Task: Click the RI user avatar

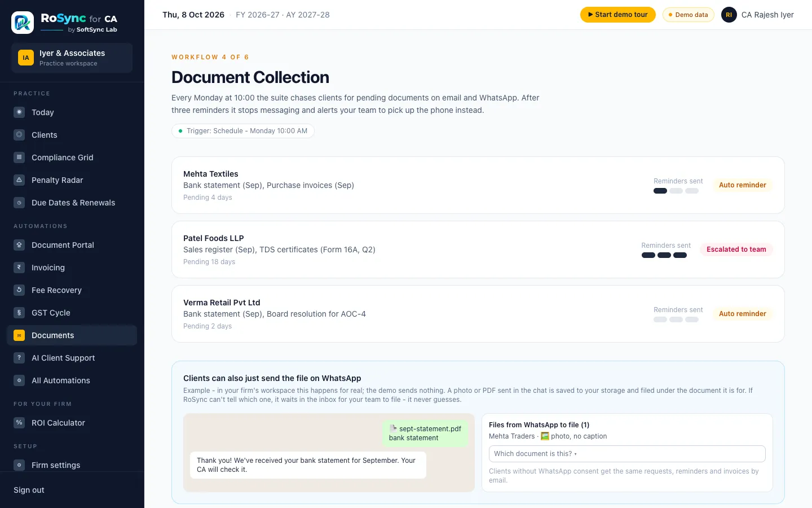Action: coord(729,15)
